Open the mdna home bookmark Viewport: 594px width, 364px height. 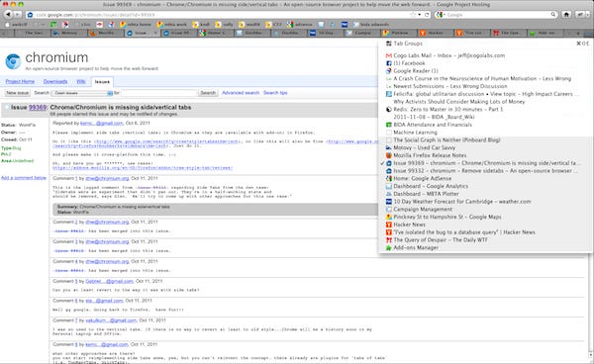coord(136,24)
